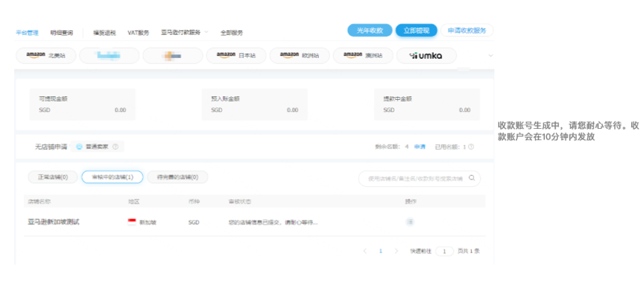644x298 pixels.
Task: Select page 1 in pagination
Action: click(x=381, y=251)
